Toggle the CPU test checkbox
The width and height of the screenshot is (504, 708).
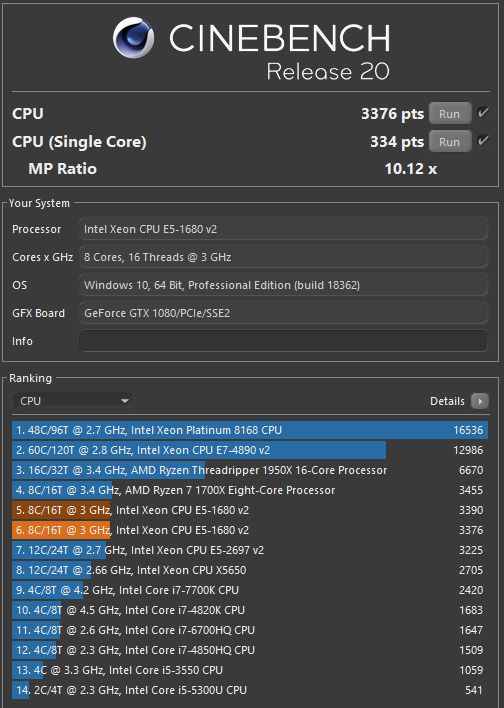[x=483, y=112]
